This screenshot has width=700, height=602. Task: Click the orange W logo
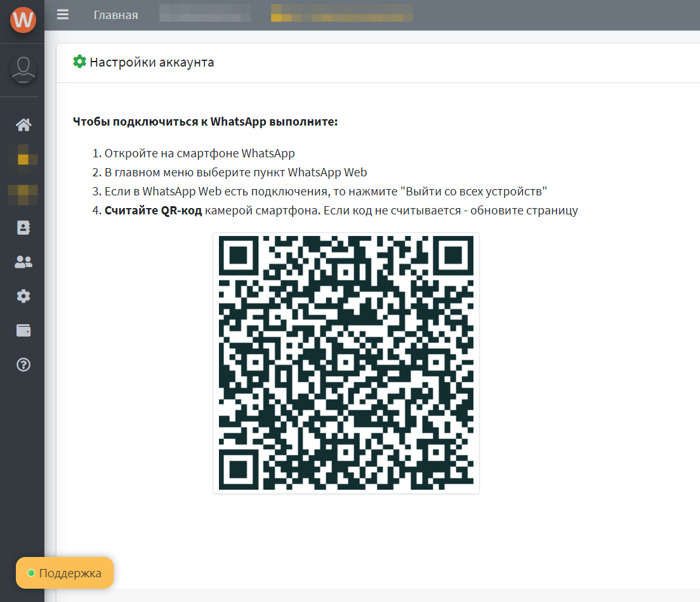22,20
